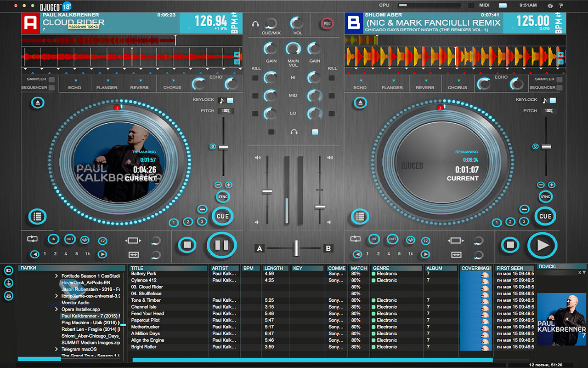Trigger hot cue 1 on deck A
This screenshot has width=588, height=368.
pyautogui.click(x=173, y=223)
